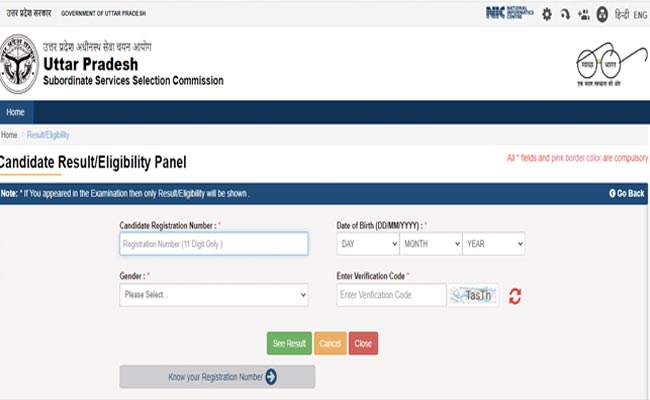Click the Enter Verification Code field
This screenshot has height=400, width=650.
pyautogui.click(x=391, y=295)
